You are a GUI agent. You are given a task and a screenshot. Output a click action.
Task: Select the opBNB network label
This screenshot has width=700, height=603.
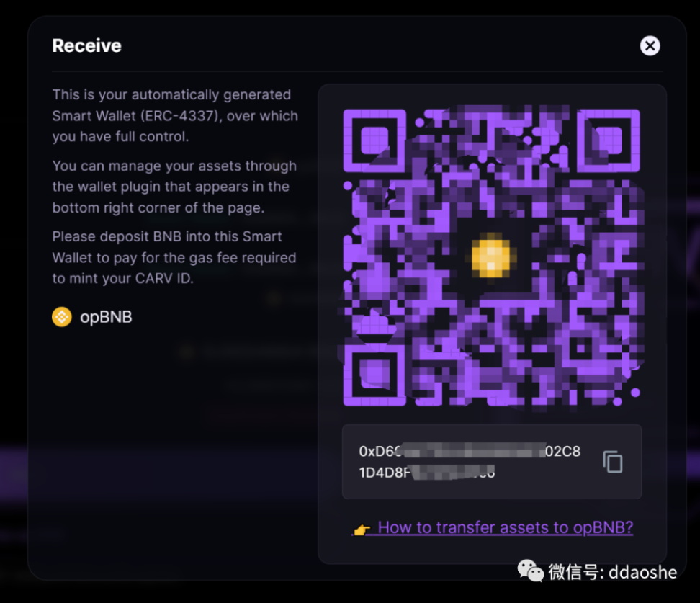[106, 317]
